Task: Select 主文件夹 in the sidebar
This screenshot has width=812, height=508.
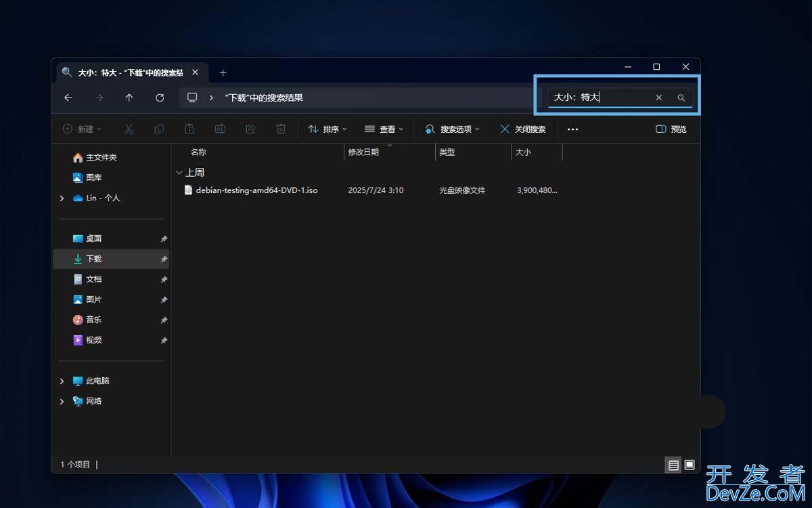Action: click(101, 157)
